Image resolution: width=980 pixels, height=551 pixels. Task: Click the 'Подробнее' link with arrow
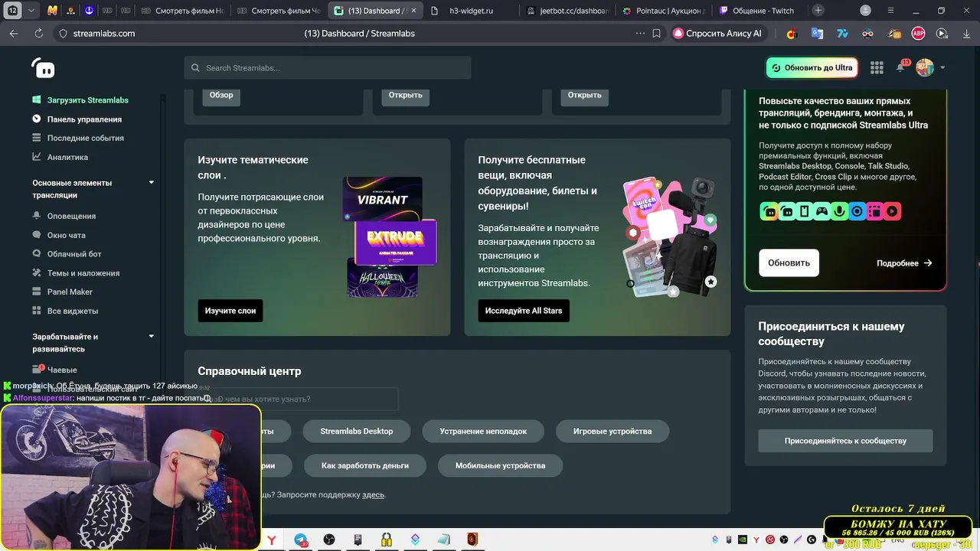click(x=904, y=263)
